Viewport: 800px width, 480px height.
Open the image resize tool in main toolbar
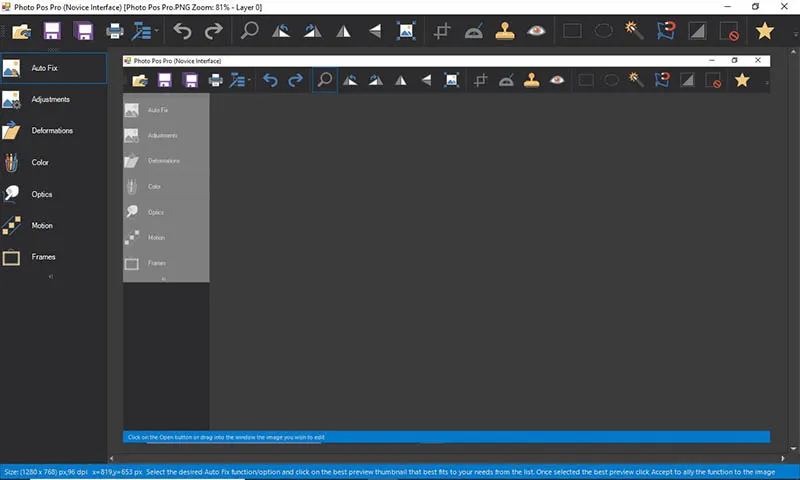pos(406,31)
